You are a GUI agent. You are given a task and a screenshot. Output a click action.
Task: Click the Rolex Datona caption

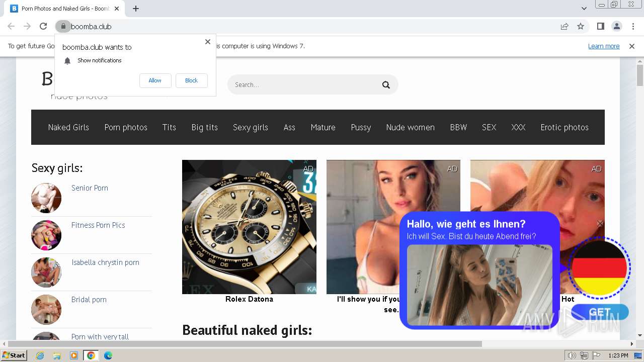[249, 299]
